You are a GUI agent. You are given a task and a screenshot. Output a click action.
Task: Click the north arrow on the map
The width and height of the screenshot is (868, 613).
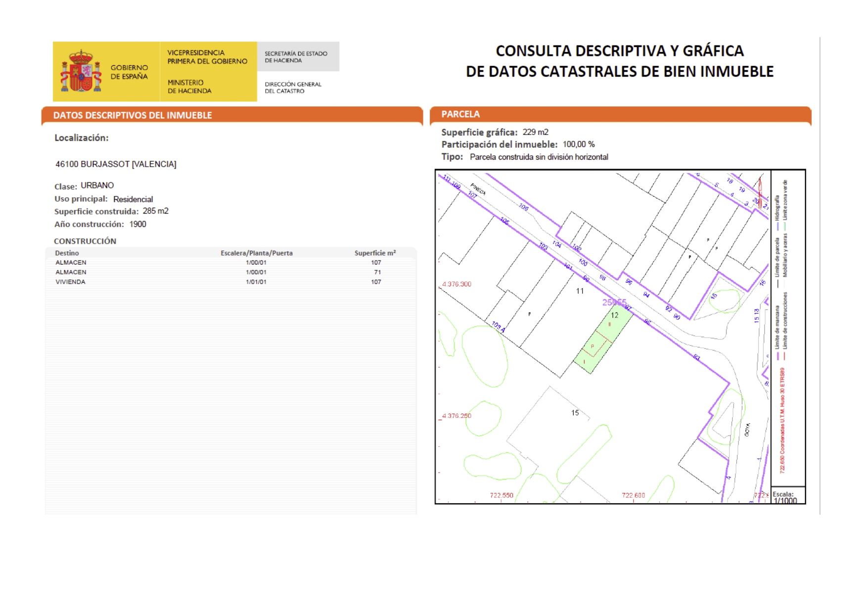point(760,191)
